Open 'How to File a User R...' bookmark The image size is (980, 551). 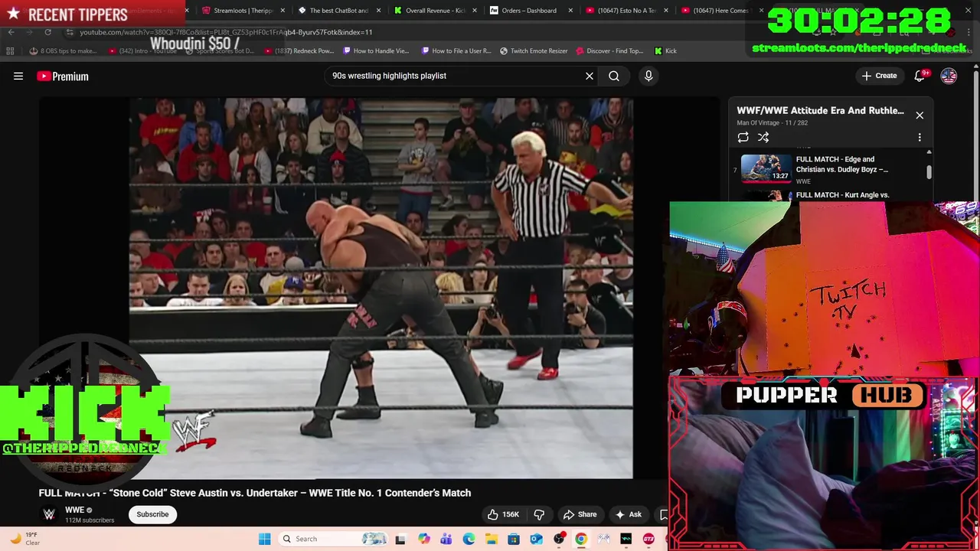tap(456, 51)
